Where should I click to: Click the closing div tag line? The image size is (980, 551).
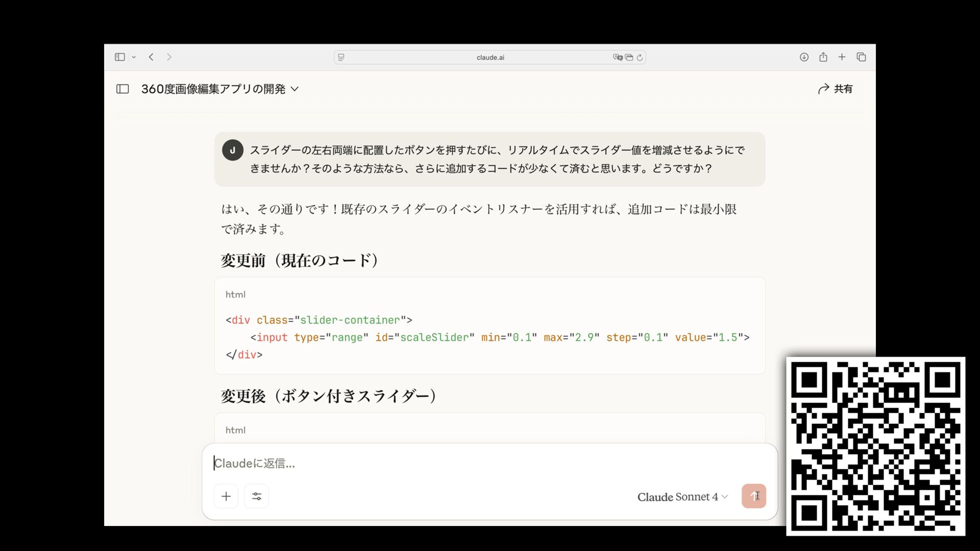(x=244, y=355)
